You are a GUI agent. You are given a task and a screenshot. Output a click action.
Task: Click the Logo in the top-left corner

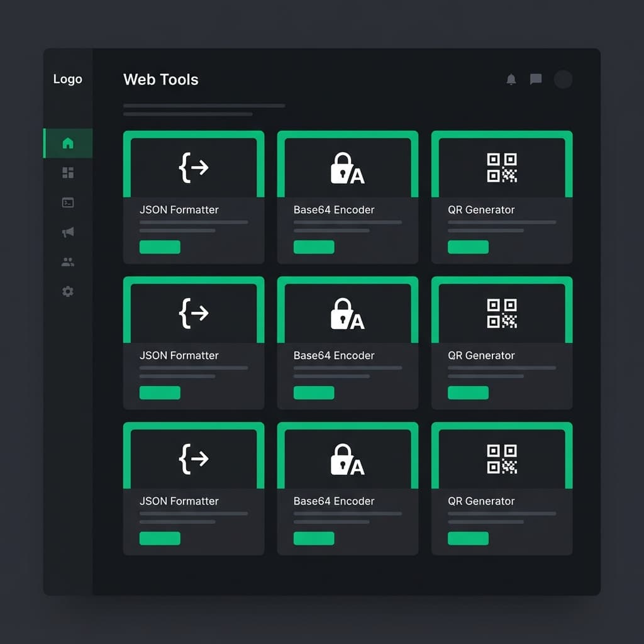pyautogui.click(x=67, y=79)
